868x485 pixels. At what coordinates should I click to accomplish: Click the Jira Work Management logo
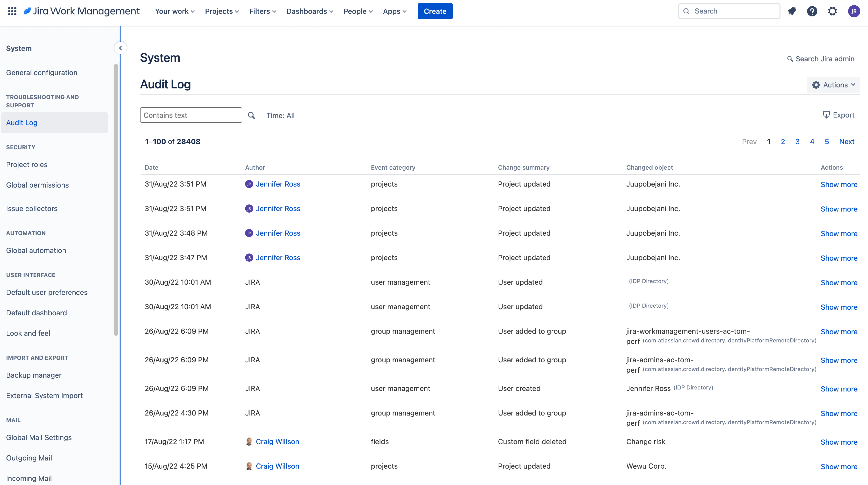click(81, 11)
